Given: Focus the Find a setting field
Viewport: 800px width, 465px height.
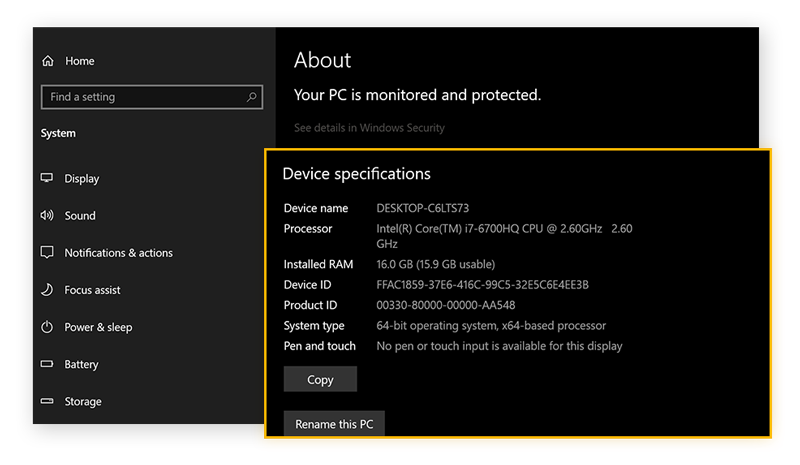Looking at the screenshot, I should 140,97.
